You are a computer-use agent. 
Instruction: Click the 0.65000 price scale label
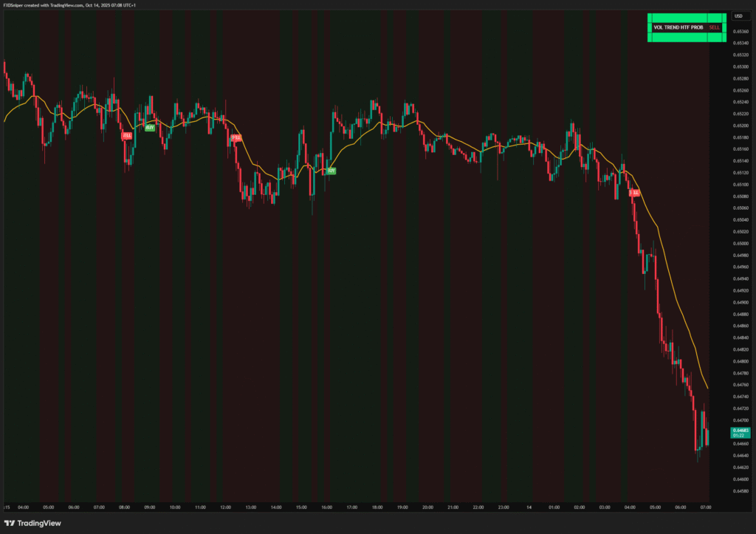coord(740,243)
